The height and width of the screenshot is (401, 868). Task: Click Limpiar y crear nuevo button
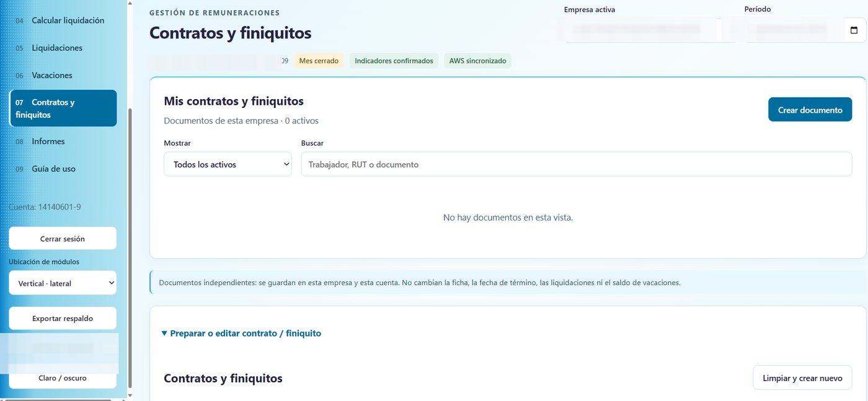coord(802,377)
